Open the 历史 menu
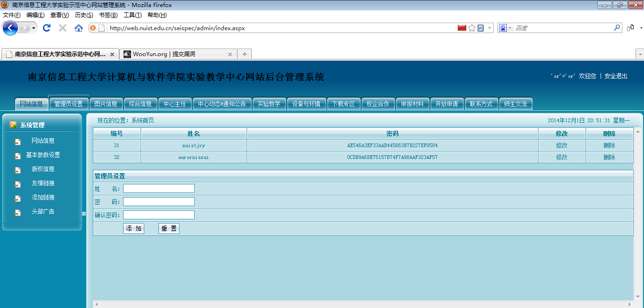The height and width of the screenshot is (308, 644). [84, 15]
